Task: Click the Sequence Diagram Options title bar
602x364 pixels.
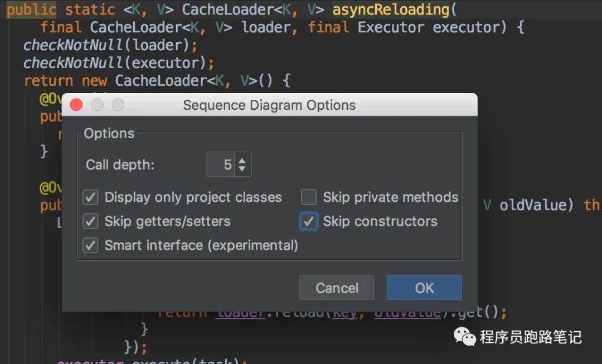Action: tap(269, 105)
